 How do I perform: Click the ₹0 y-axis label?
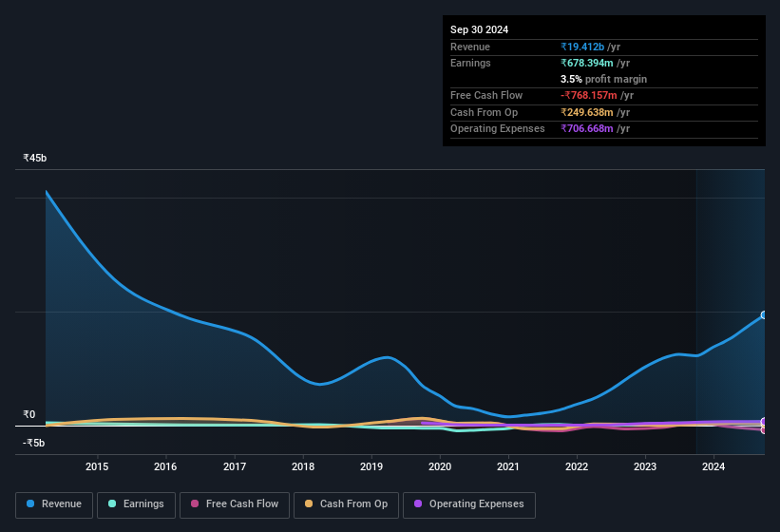(29, 414)
